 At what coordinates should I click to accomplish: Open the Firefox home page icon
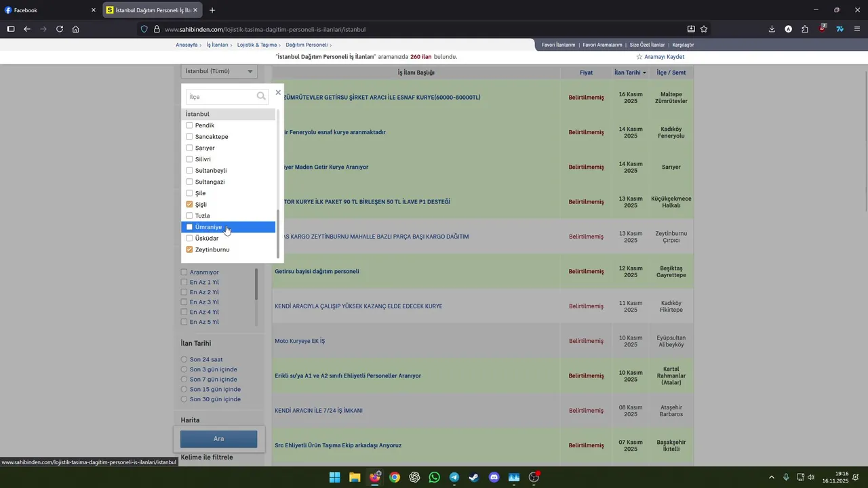point(76,29)
